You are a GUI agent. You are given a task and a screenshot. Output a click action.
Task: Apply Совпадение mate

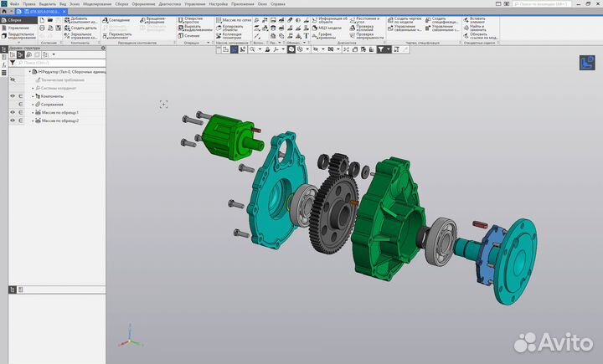[x=116, y=20]
